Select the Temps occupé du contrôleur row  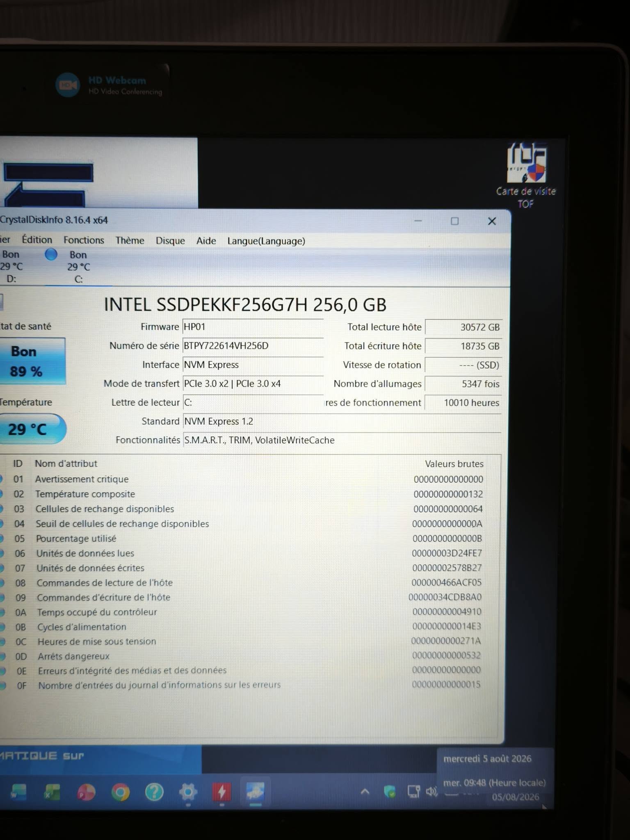coord(250,612)
